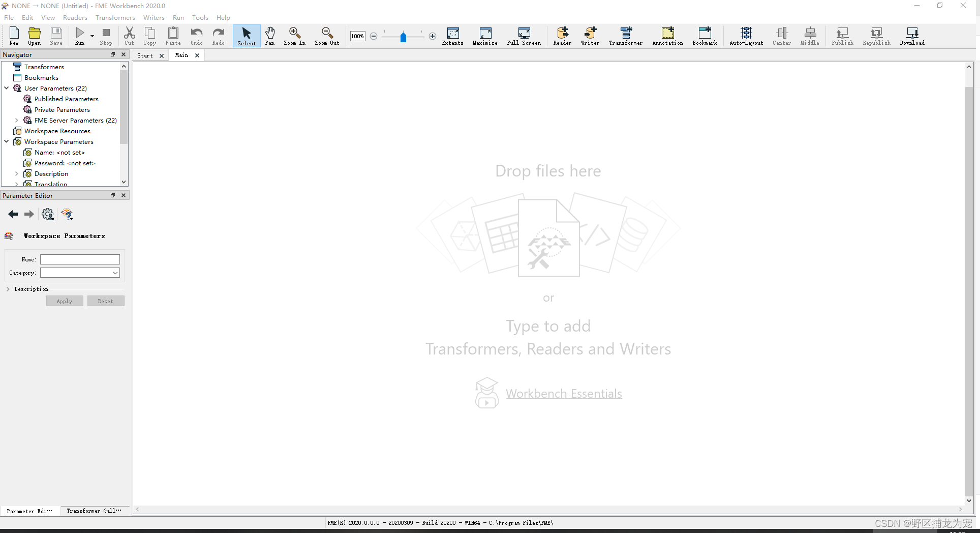Float the Navigator panel
This screenshot has width=980, height=533.
coord(113,54)
